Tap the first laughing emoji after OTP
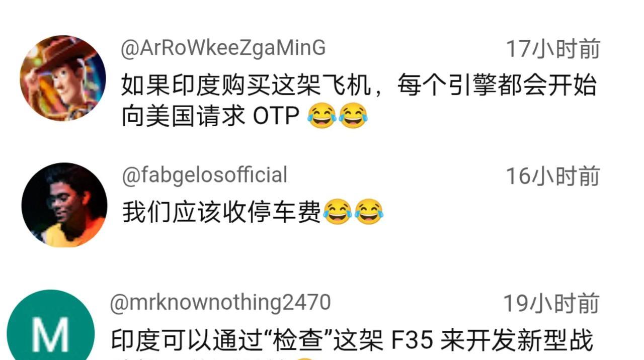The image size is (644, 360). pyautogui.click(x=321, y=116)
